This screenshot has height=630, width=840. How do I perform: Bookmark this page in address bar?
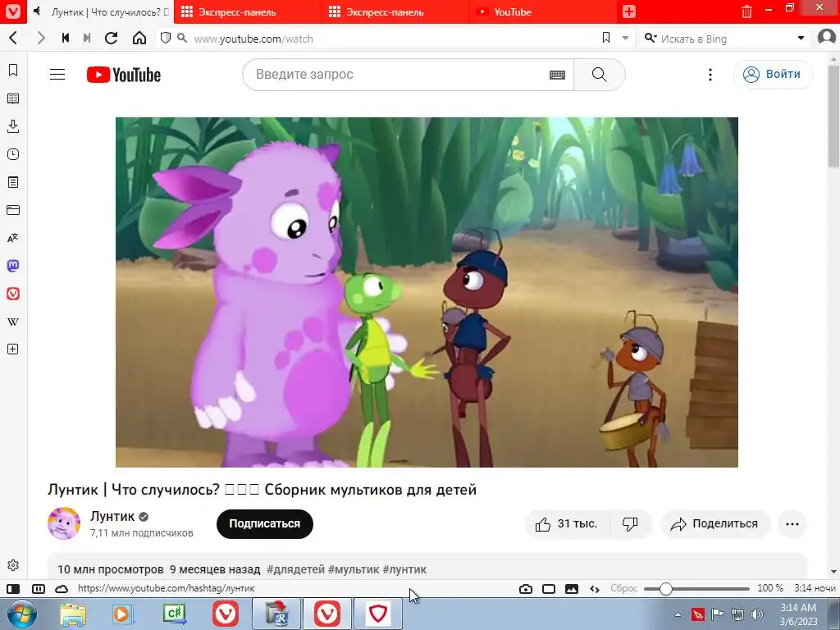pos(606,38)
